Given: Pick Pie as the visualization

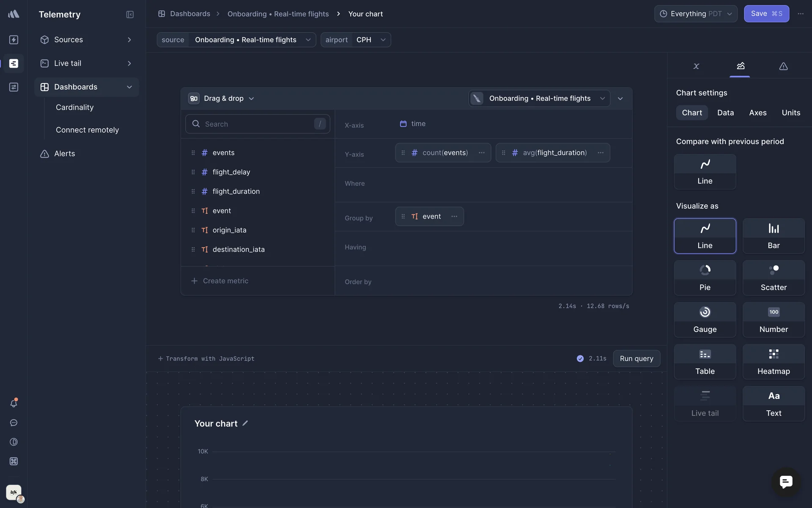Looking at the screenshot, I should coord(705,278).
